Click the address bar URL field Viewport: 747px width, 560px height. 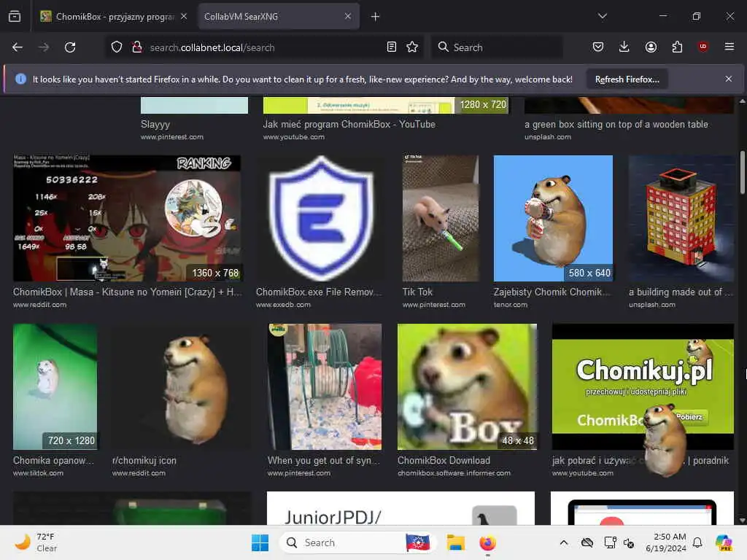pos(264,47)
